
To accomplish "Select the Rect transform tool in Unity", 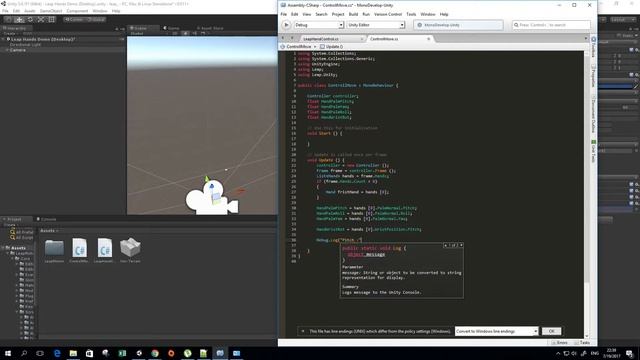I will [52, 20].
